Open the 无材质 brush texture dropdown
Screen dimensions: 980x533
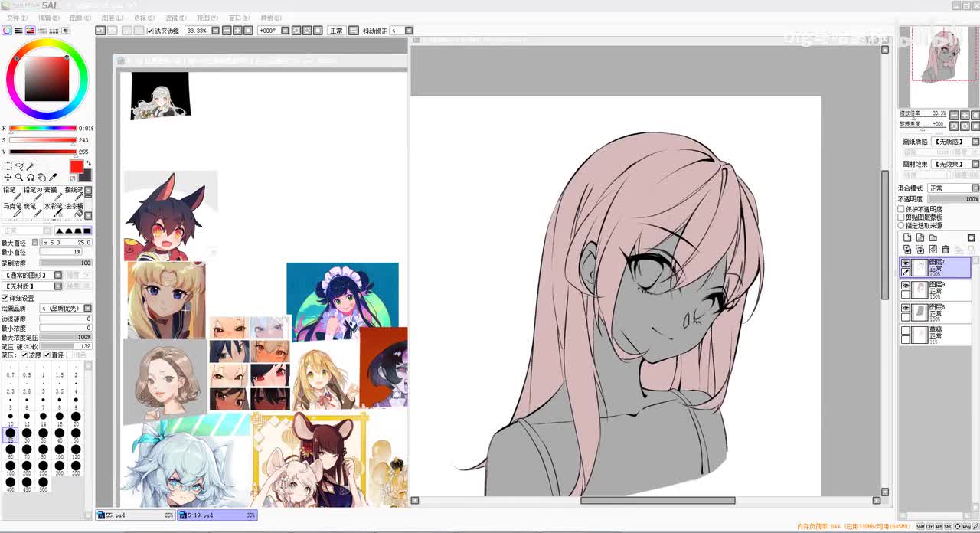(58, 286)
